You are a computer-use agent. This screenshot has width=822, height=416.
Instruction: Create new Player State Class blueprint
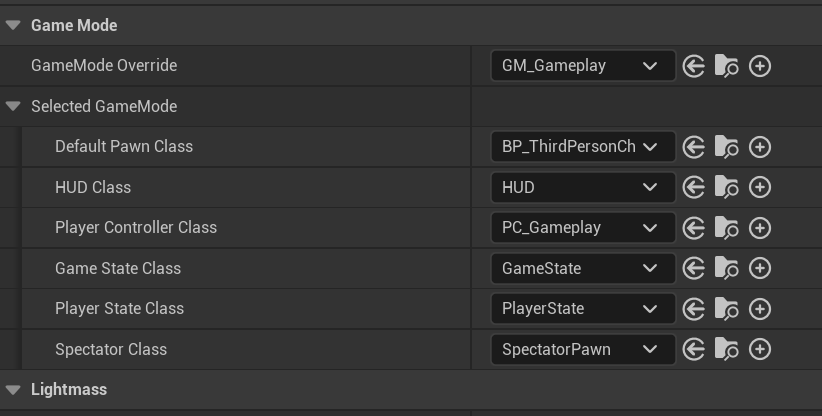[x=760, y=309]
